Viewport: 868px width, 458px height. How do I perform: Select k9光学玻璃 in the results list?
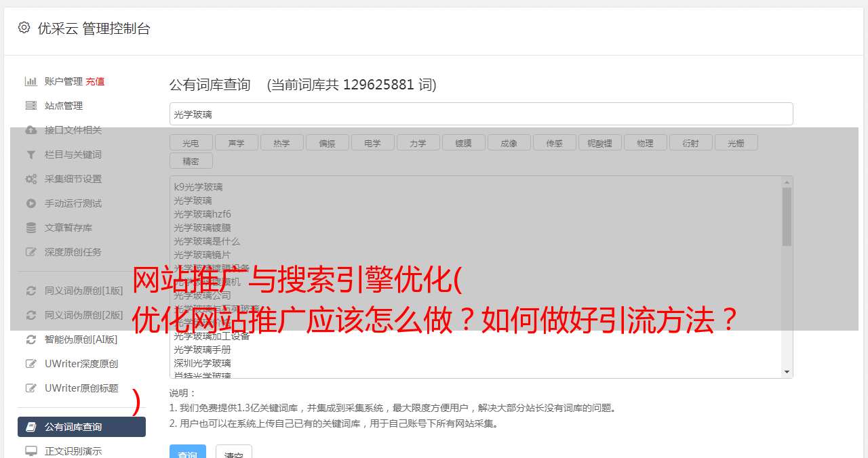pyautogui.click(x=198, y=187)
